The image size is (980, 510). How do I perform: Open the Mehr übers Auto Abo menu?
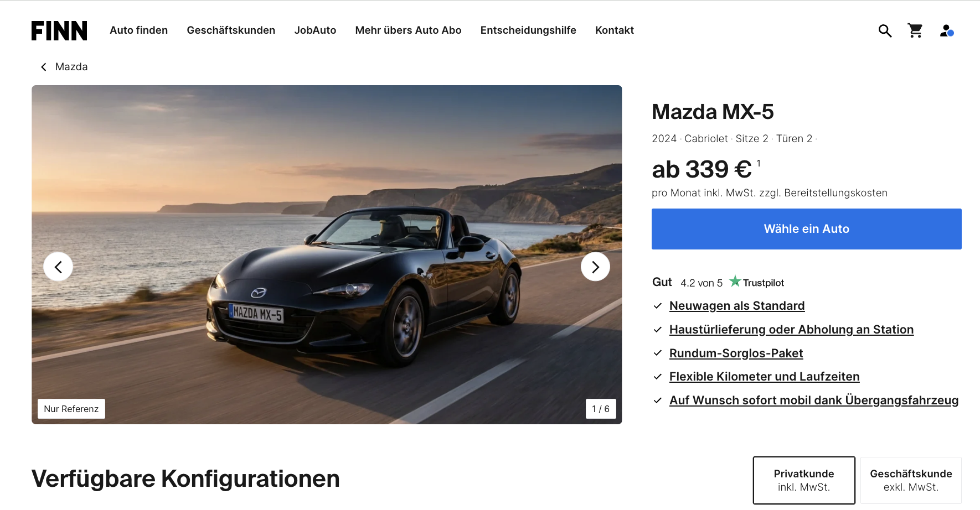click(408, 30)
